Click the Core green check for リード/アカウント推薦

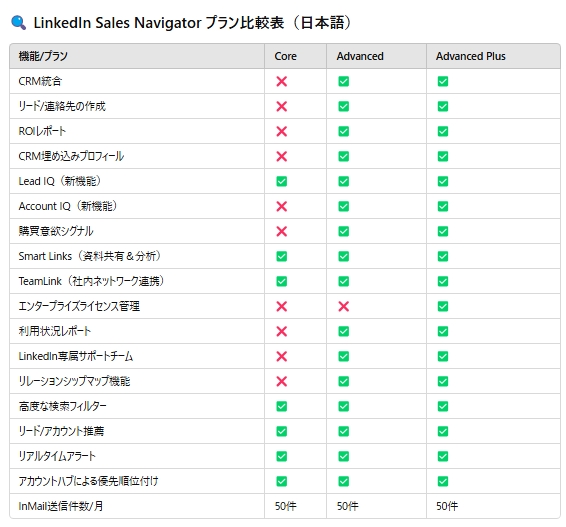coord(282,431)
